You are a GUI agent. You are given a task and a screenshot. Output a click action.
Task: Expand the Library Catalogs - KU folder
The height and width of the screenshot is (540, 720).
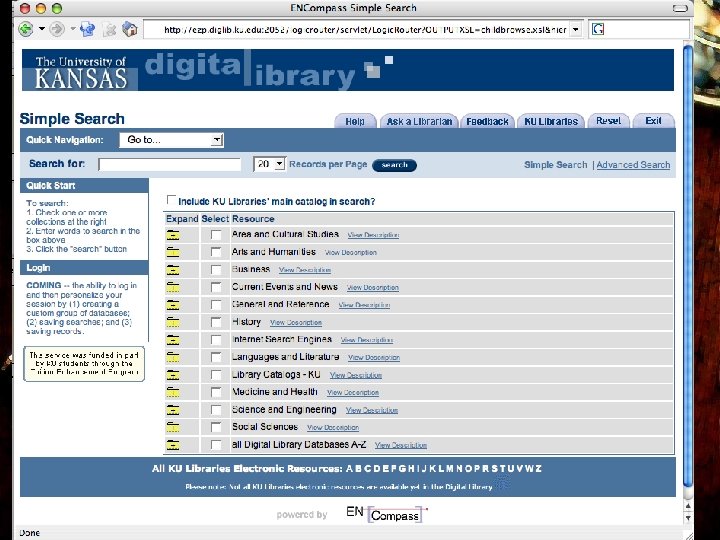[x=173, y=375]
